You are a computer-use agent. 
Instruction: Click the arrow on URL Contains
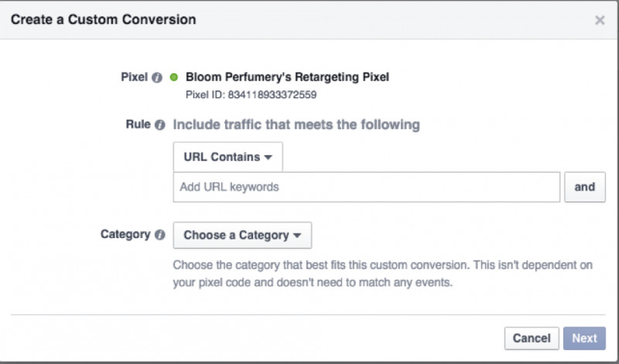[268, 158]
